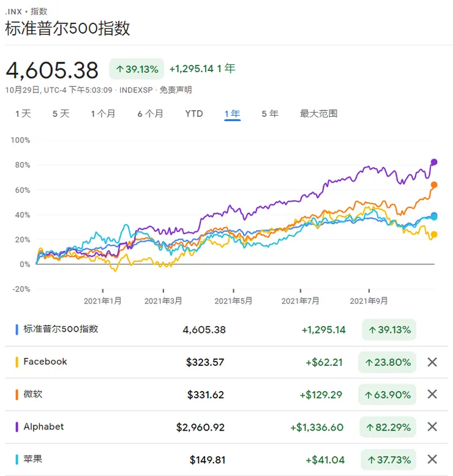453x476 pixels.
Task: Click 苹果's 37.73% change badge
Action: point(389,459)
